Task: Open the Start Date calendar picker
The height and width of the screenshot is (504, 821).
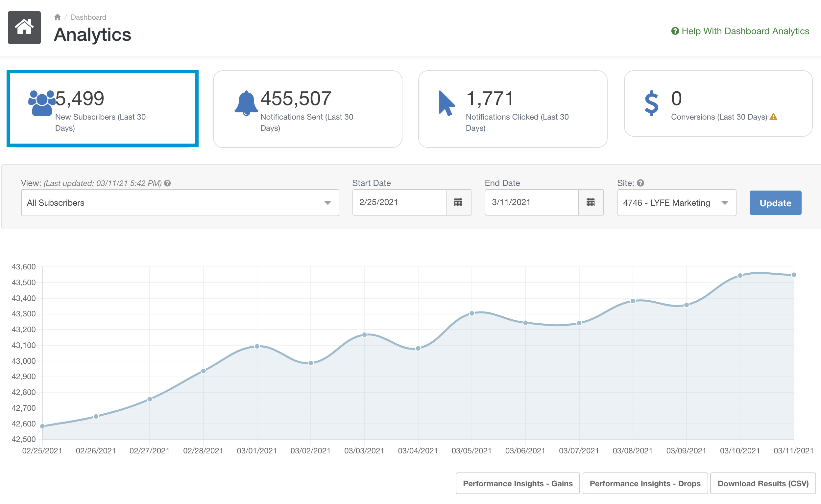Action: 459,202
